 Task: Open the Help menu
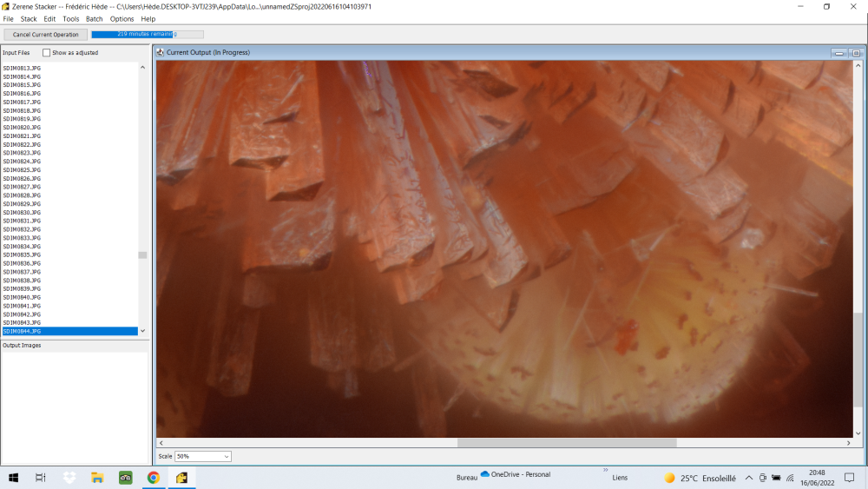(x=148, y=19)
